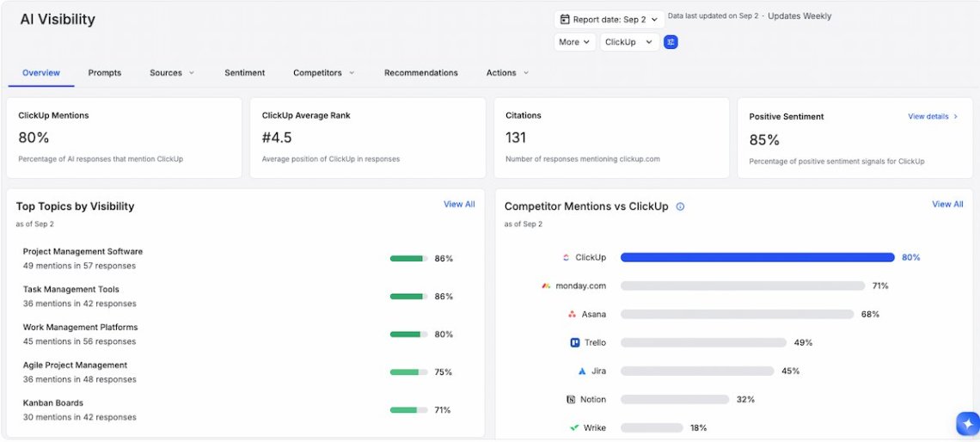Click the blue ClickUp 80% competitor bar
The height and width of the screenshot is (442, 980).
(x=757, y=257)
